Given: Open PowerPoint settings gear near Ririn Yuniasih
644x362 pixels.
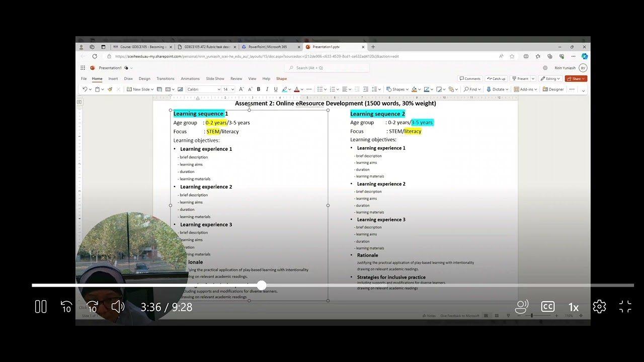Looking at the screenshot, I should (x=545, y=68).
